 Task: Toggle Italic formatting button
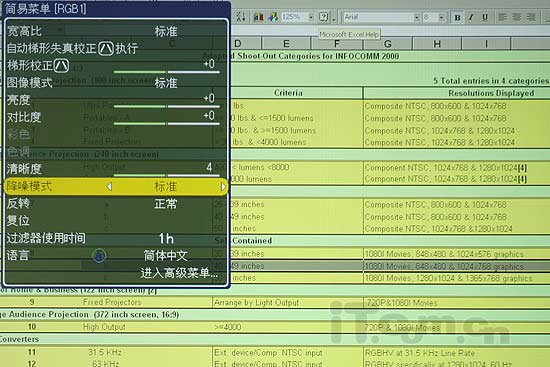[471, 17]
